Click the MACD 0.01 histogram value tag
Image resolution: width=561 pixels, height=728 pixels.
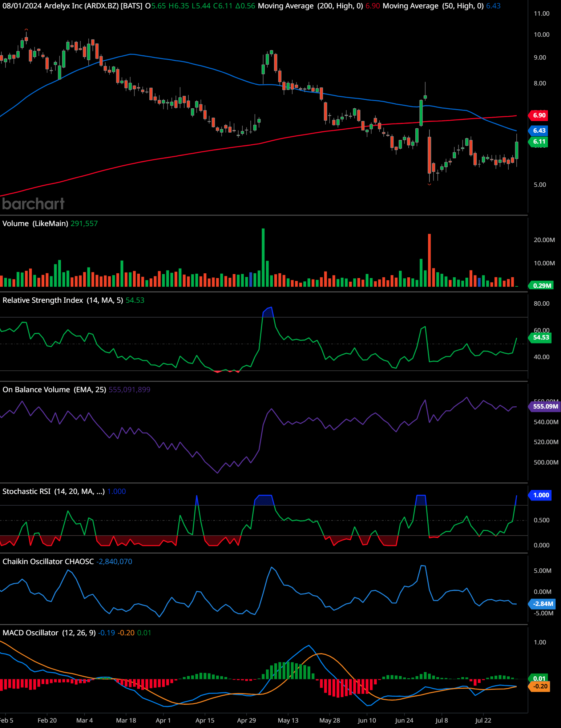point(538,679)
